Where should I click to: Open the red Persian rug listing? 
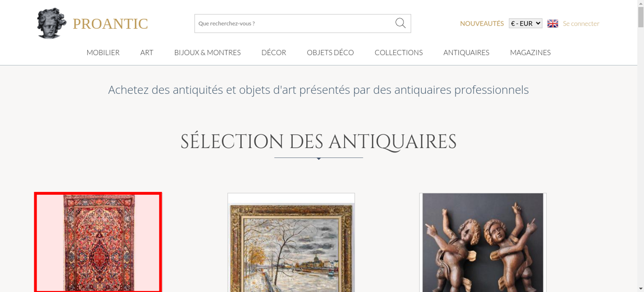(x=98, y=242)
